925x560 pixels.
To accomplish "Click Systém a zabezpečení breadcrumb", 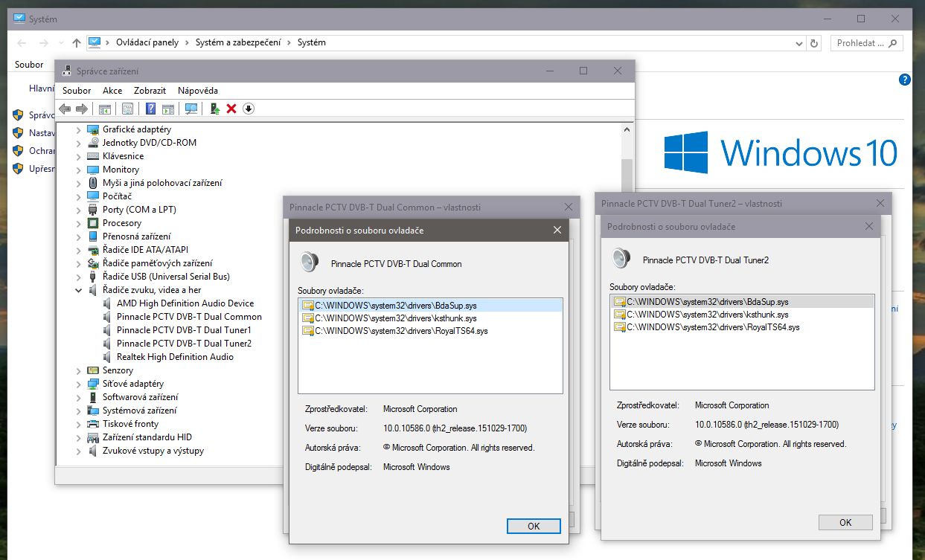I will 238,42.
